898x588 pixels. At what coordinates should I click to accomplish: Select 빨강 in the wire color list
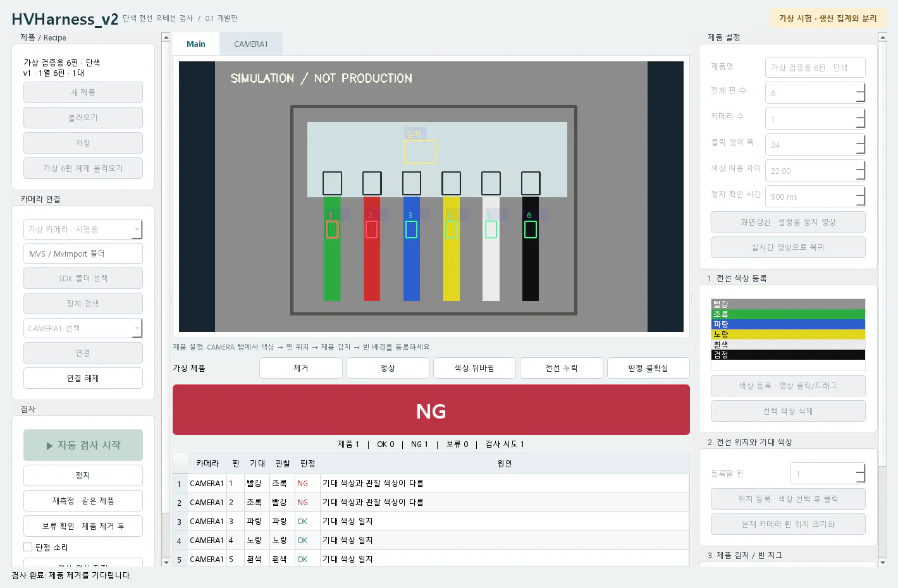click(788, 304)
